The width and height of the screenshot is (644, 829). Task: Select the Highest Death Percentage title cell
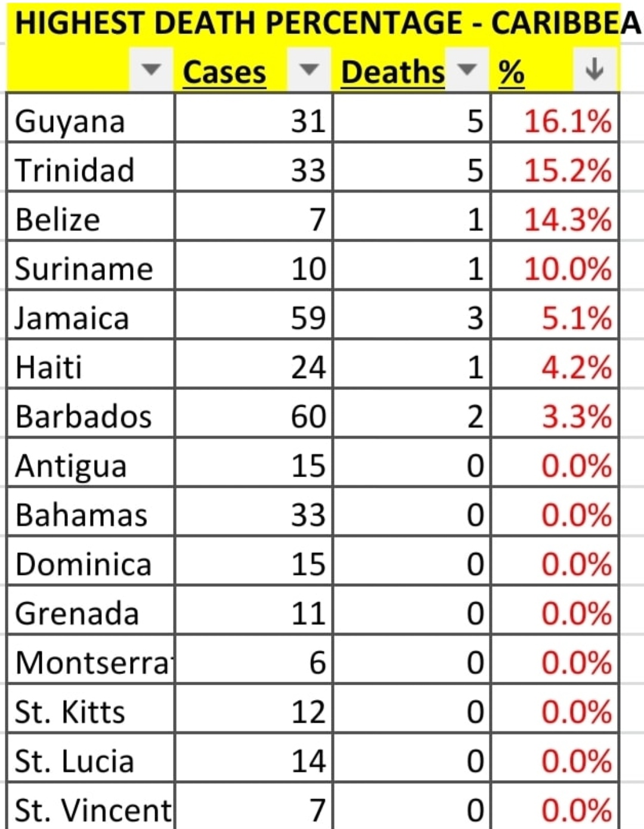coord(322,23)
